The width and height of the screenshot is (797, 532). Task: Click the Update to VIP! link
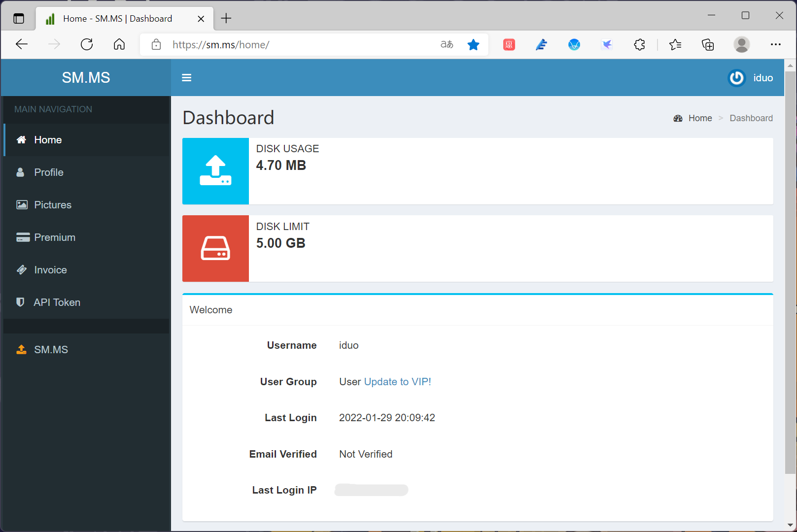(x=397, y=382)
